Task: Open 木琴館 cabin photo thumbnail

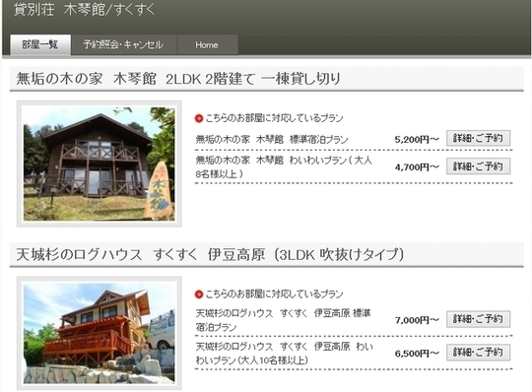Action: (x=100, y=163)
